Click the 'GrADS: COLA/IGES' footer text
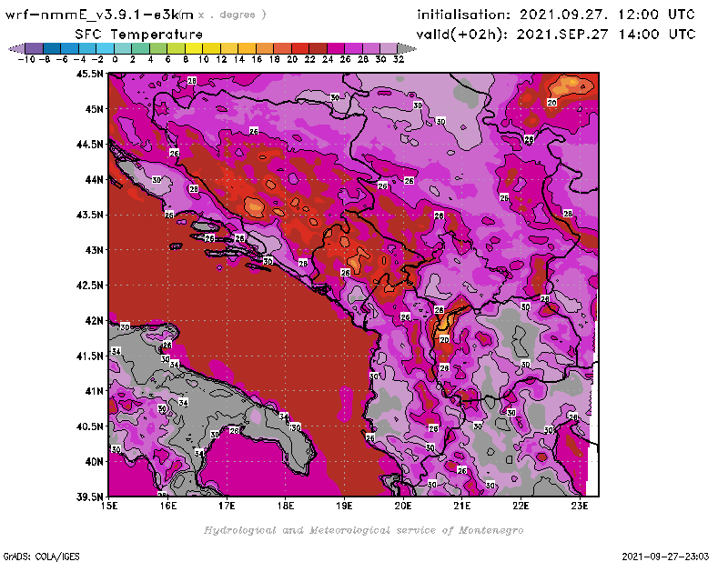This screenshot has height=562, width=728. [42, 557]
